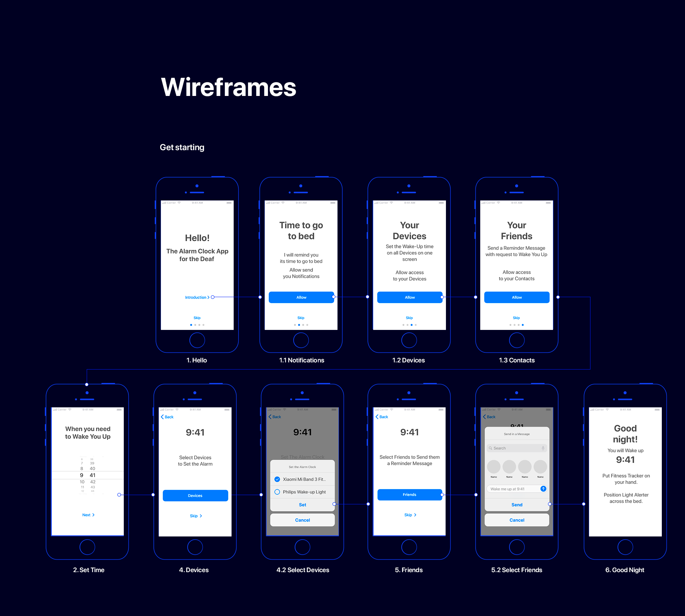Click the last contact avatar circle in Select Friends
This screenshot has height=616, width=685.
point(540,467)
